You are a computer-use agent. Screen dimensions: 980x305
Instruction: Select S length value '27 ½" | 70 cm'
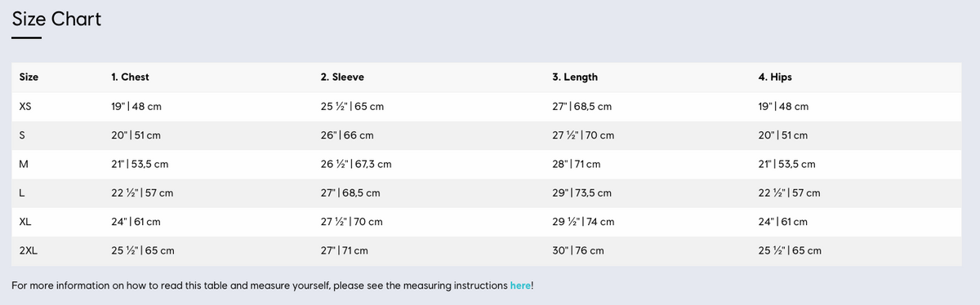tap(583, 135)
